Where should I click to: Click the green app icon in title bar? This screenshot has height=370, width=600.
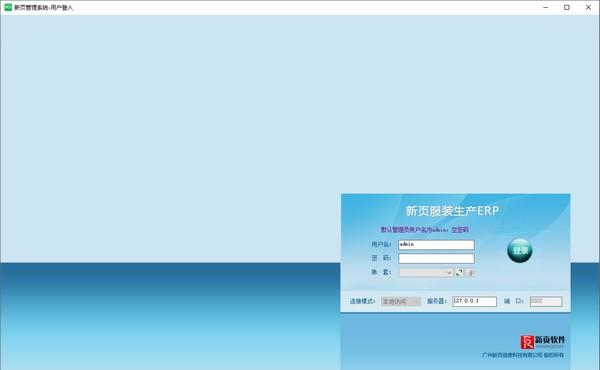tap(8, 7)
